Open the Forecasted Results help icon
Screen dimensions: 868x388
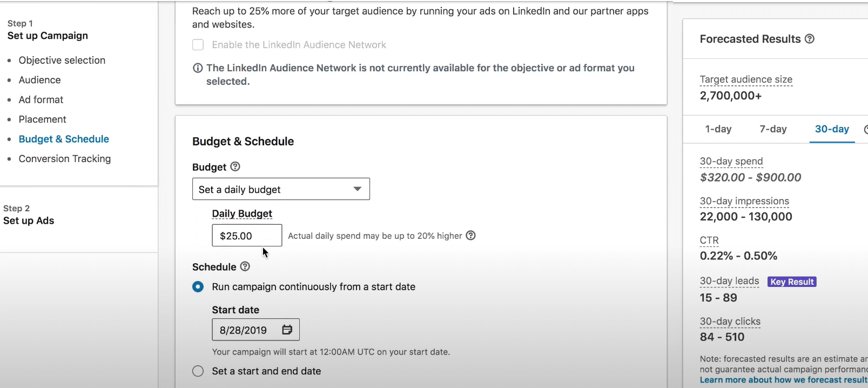[x=809, y=39]
